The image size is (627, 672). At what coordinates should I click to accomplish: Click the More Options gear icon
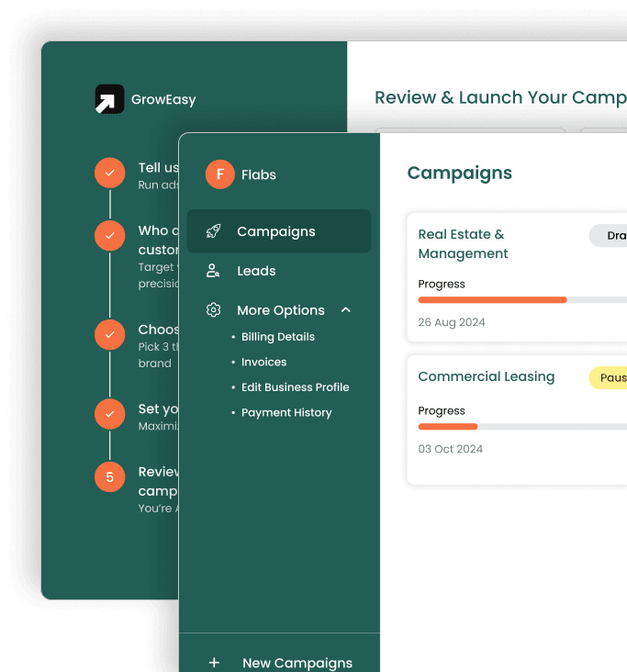(x=213, y=310)
